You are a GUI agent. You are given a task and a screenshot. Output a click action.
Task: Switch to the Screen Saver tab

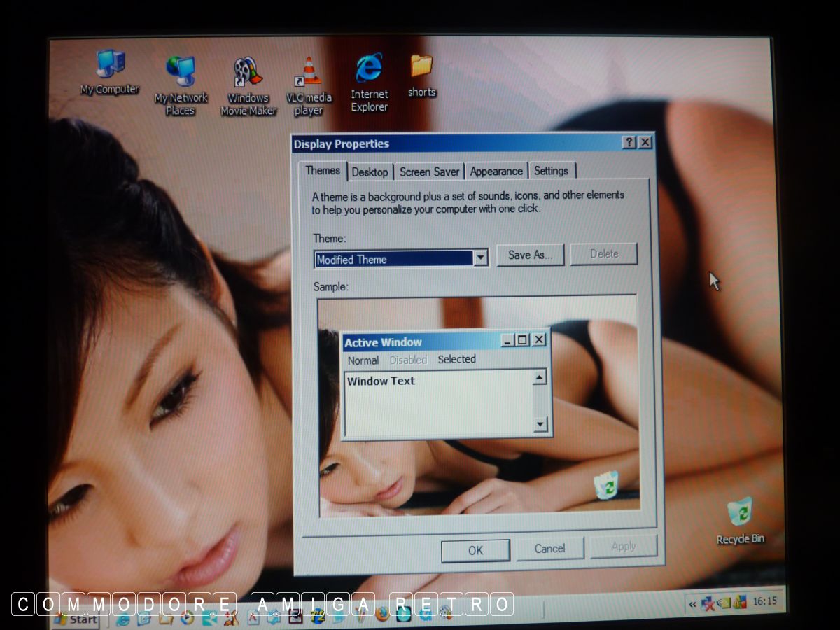coord(429,171)
